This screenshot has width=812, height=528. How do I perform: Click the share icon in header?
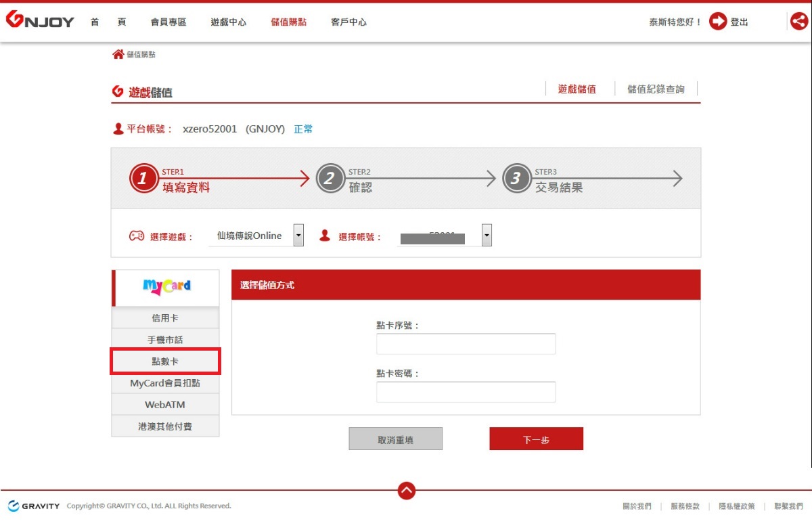tap(799, 22)
